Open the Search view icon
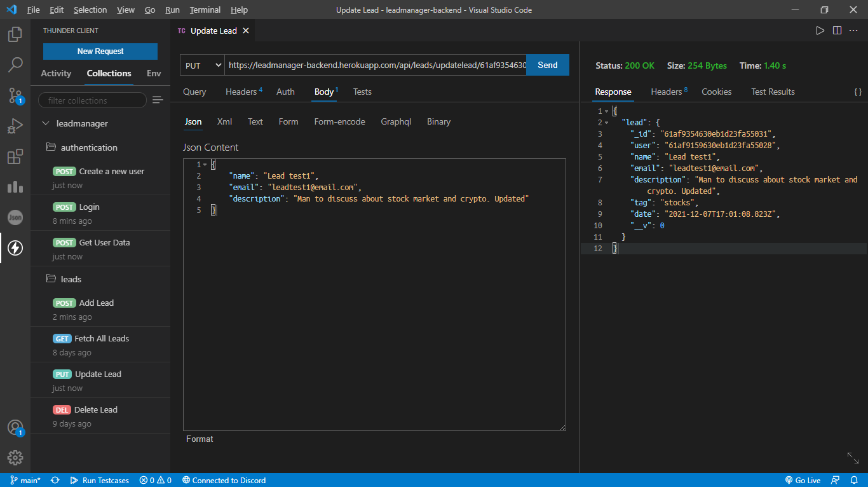This screenshot has width=868, height=487. pyautogui.click(x=15, y=65)
